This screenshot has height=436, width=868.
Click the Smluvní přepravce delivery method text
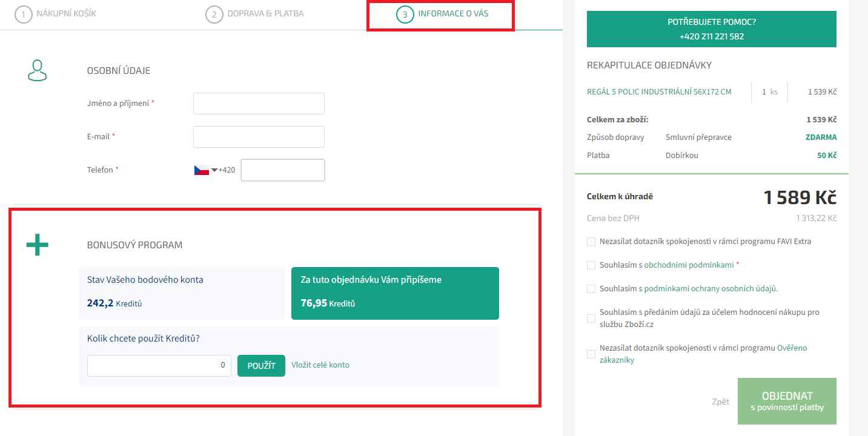tap(698, 137)
